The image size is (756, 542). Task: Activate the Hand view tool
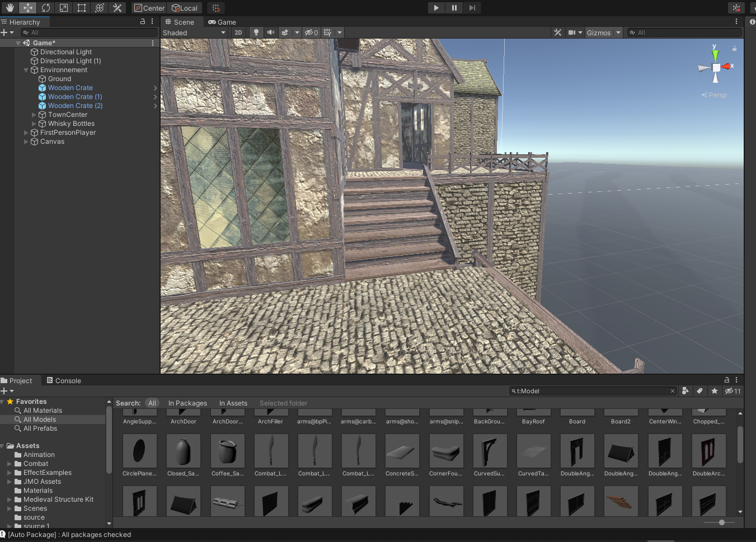click(10, 8)
